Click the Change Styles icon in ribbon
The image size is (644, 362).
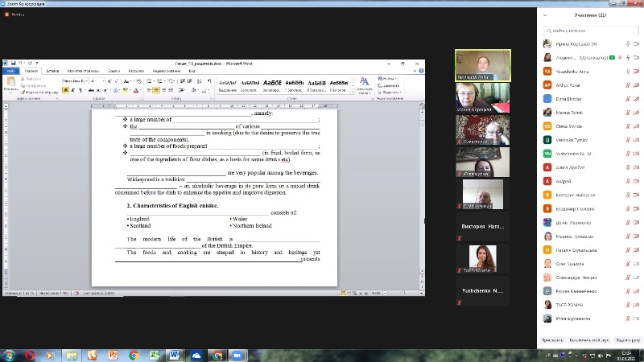(x=364, y=83)
